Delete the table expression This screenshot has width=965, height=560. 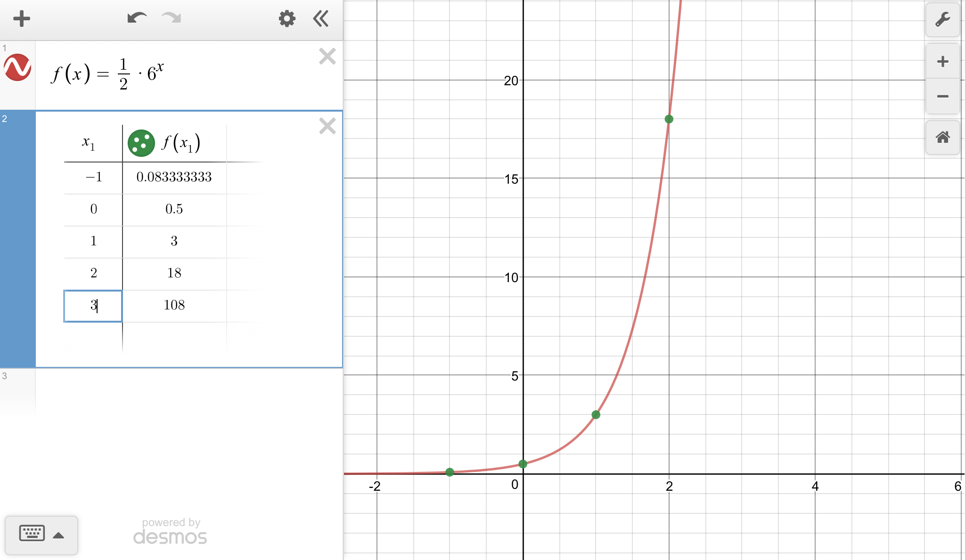[327, 126]
